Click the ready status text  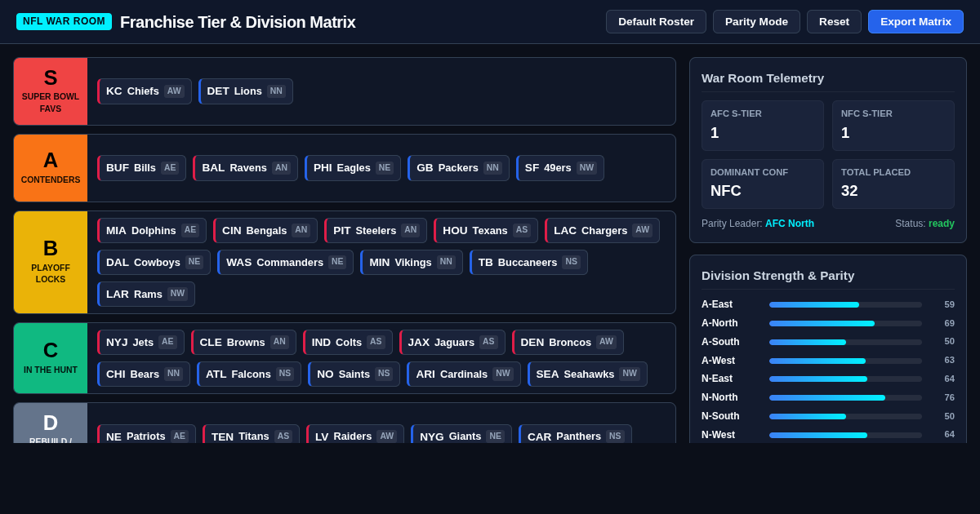click(x=942, y=224)
